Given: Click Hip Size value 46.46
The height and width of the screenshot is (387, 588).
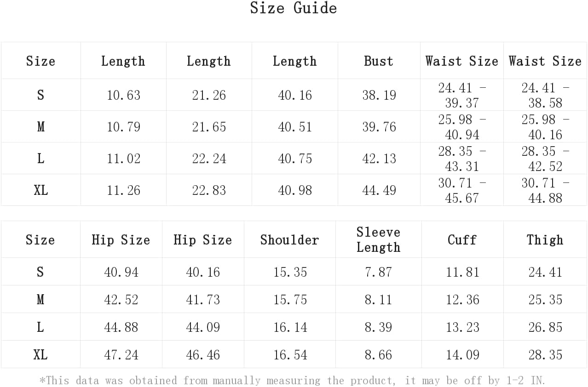Looking at the screenshot, I should coord(202,355).
